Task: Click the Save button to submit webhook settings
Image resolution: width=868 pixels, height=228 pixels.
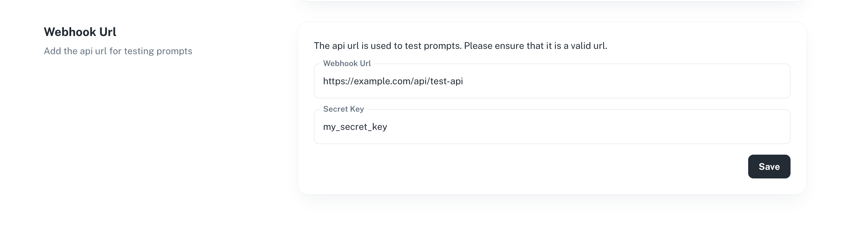Action: point(769,166)
